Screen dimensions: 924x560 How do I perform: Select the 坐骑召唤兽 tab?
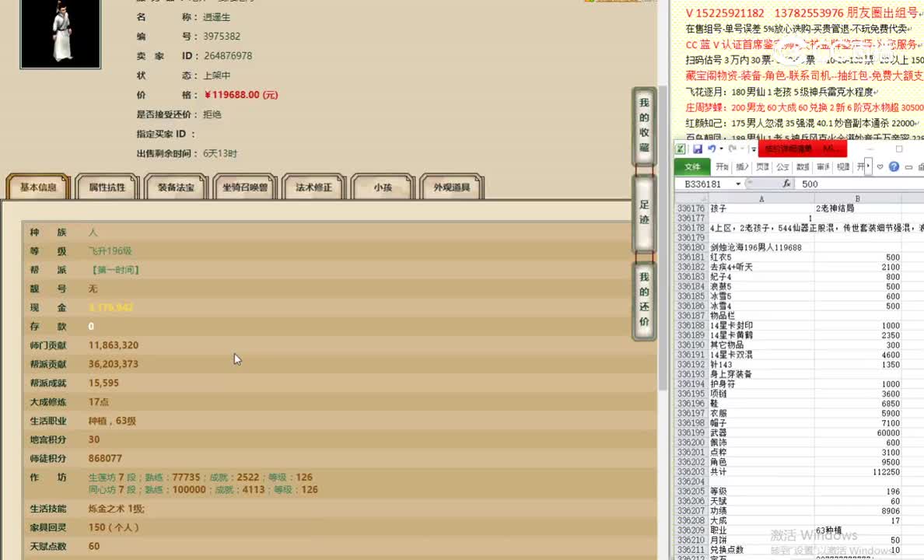click(245, 186)
